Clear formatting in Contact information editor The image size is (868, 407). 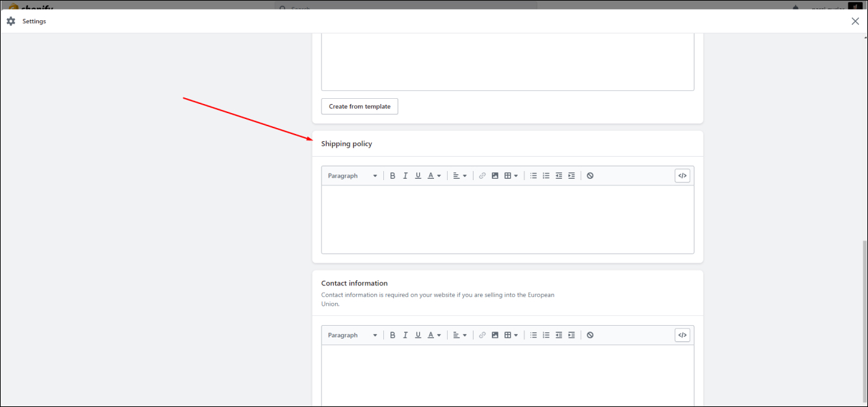tap(590, 335)
